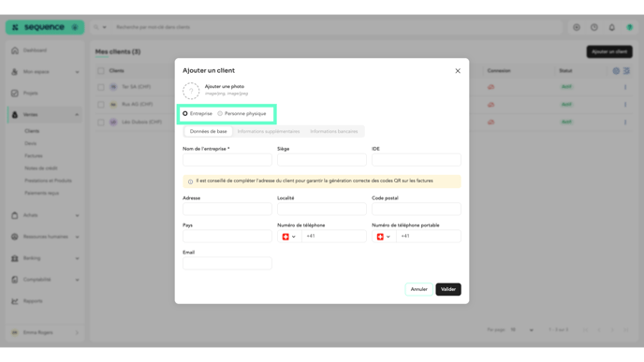Click the Dashboard home icon
The height and width of the screenshot is (362, 644).
[15, 51]
